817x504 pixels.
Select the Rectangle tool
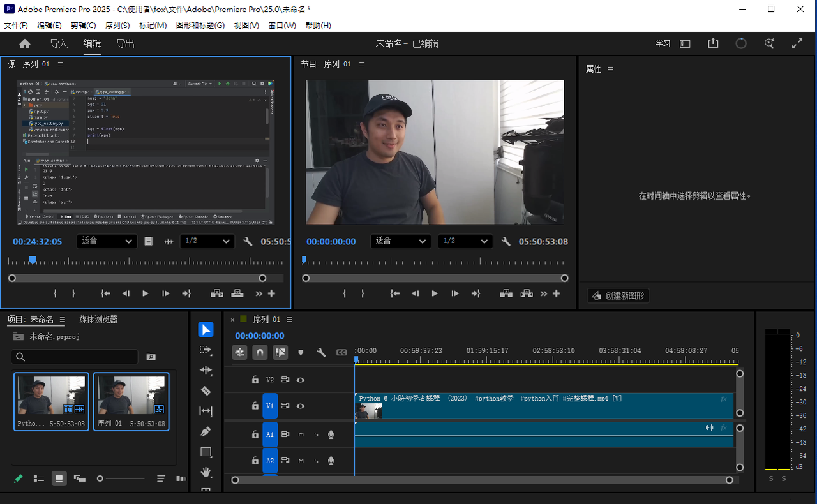point(206,452)
